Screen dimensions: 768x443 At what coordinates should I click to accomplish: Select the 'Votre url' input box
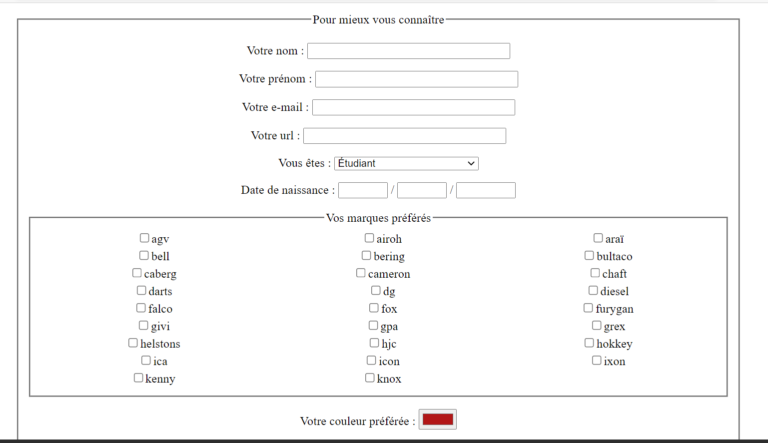point(404,135)
